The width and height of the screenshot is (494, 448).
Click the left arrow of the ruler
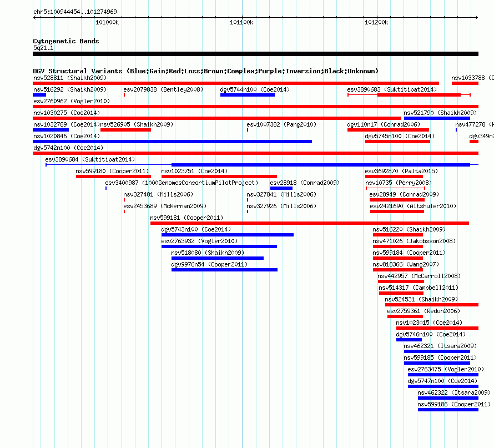tap(34, 17)
